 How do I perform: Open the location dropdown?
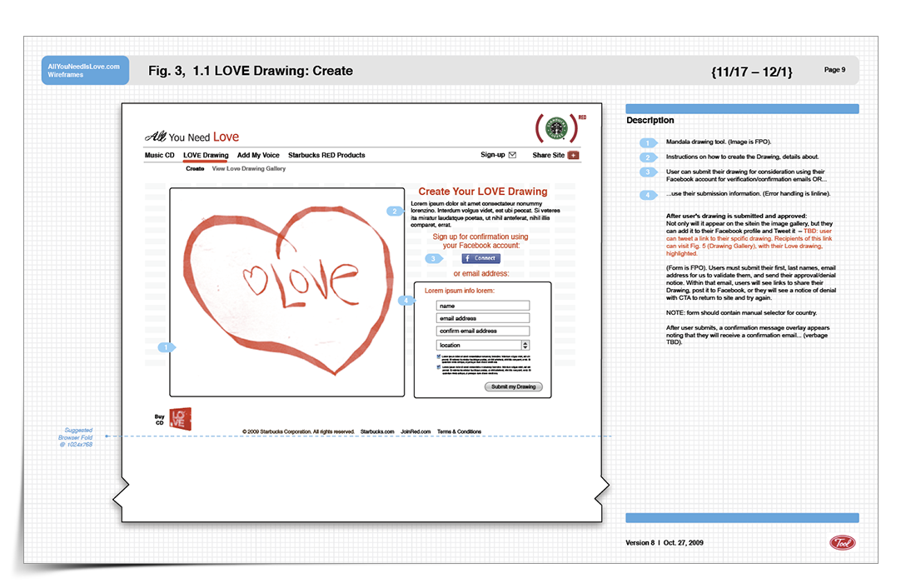click(x=483, y=346)
